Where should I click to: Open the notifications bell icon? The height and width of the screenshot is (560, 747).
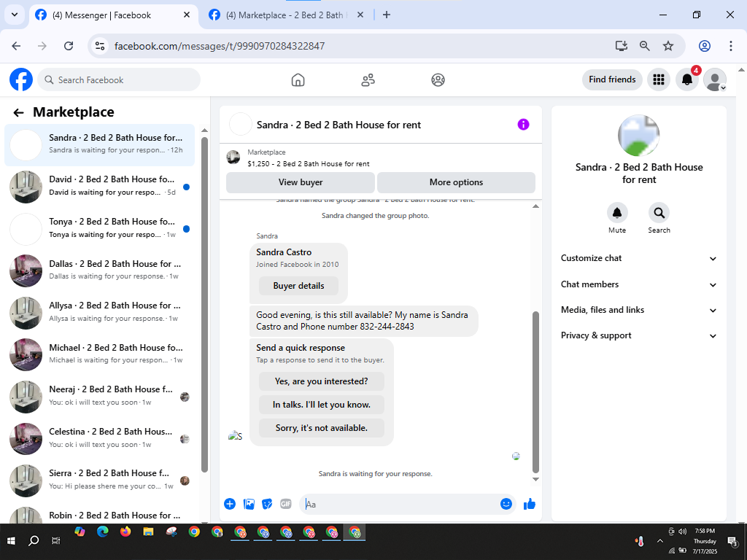tap(687, 79)
